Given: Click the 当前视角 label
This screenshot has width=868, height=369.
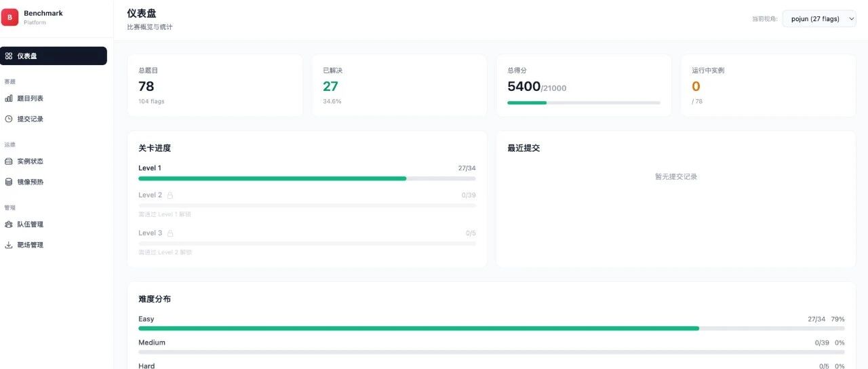Looking at the screenshot, I should pos(764,19).
